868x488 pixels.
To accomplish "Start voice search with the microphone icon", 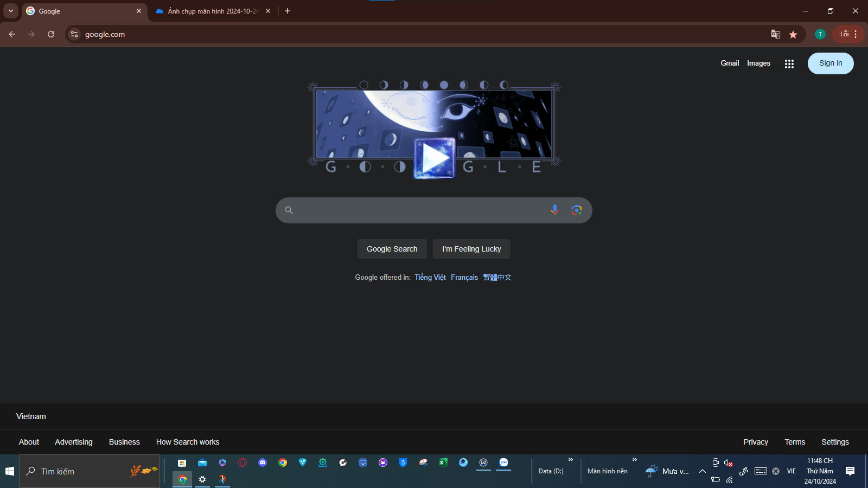I will coord(554,210).
